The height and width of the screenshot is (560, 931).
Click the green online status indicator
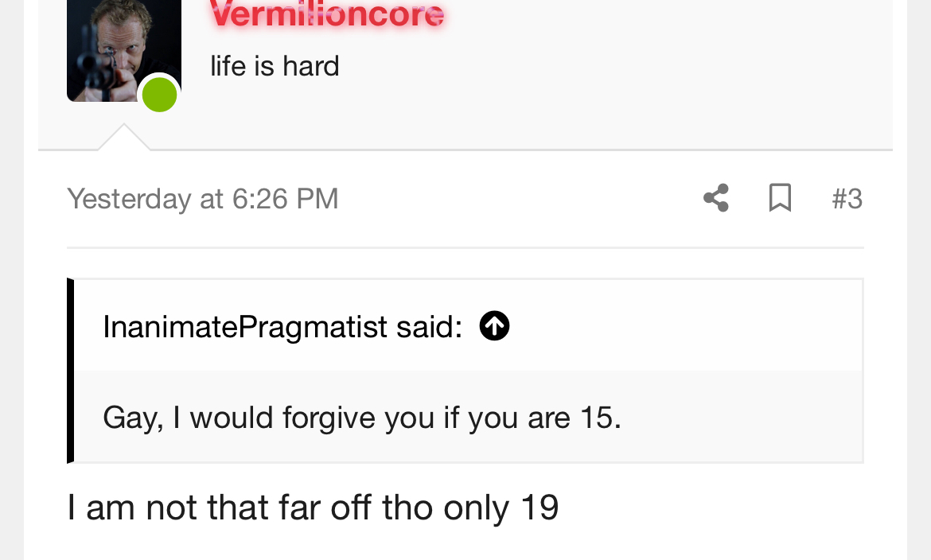point(159,95)
